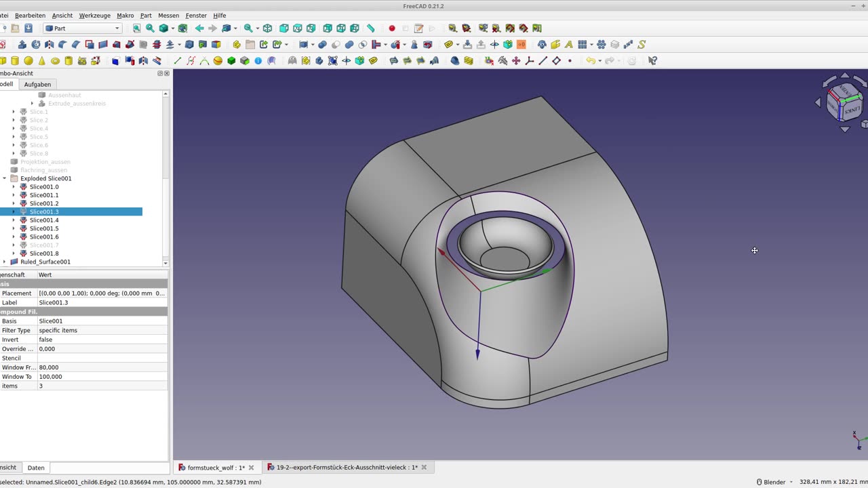Click the What's This help cursor icon
This screenshot has height=488, width=868.
[652, 61]
